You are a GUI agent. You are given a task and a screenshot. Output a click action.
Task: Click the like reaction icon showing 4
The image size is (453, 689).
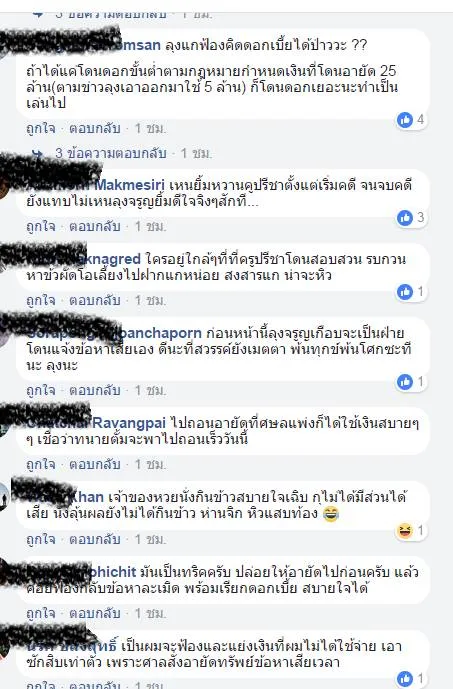click(405, 120)
